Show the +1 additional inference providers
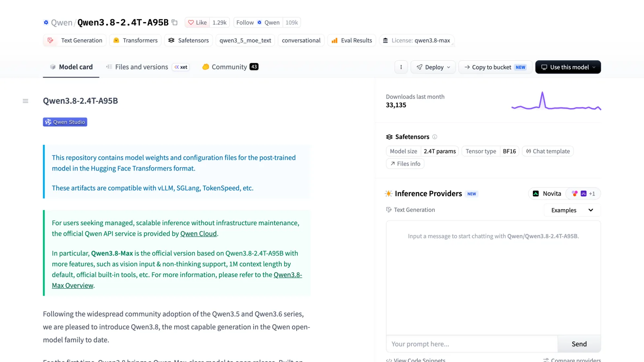The width and height of the screenshot is (644, 362). coord(583,193)
